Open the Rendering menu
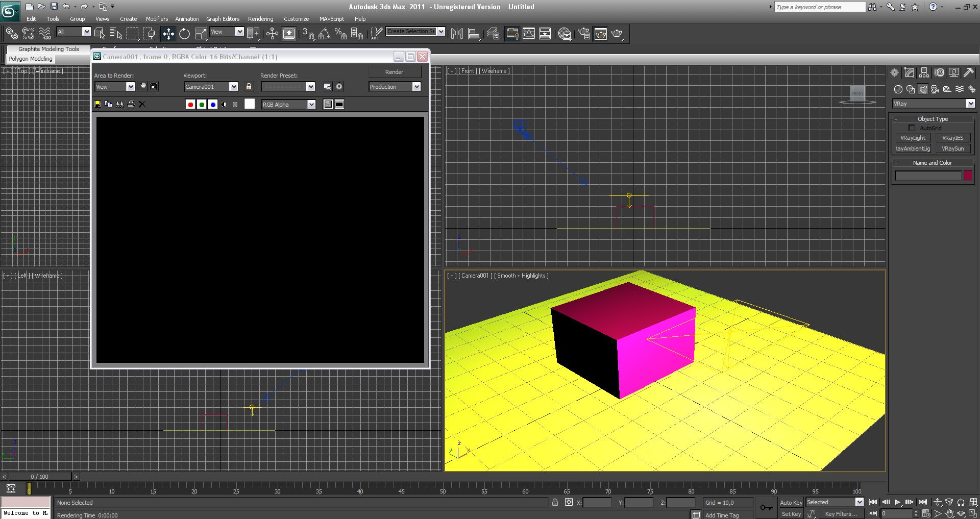This screenshot has width=980, height=519. point(260,19)
